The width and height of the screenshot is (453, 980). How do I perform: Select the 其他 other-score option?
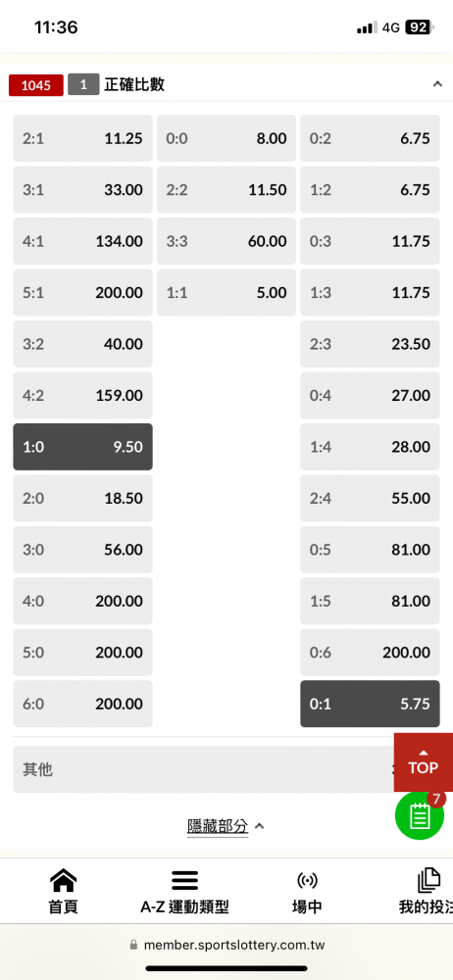pos(203,769)
